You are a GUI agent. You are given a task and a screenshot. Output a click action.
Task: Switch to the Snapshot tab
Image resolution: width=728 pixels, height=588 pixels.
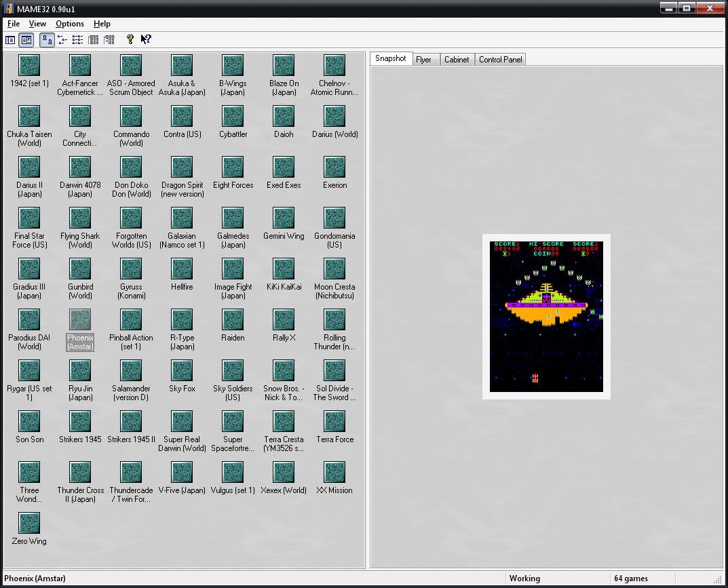(391, 58)
